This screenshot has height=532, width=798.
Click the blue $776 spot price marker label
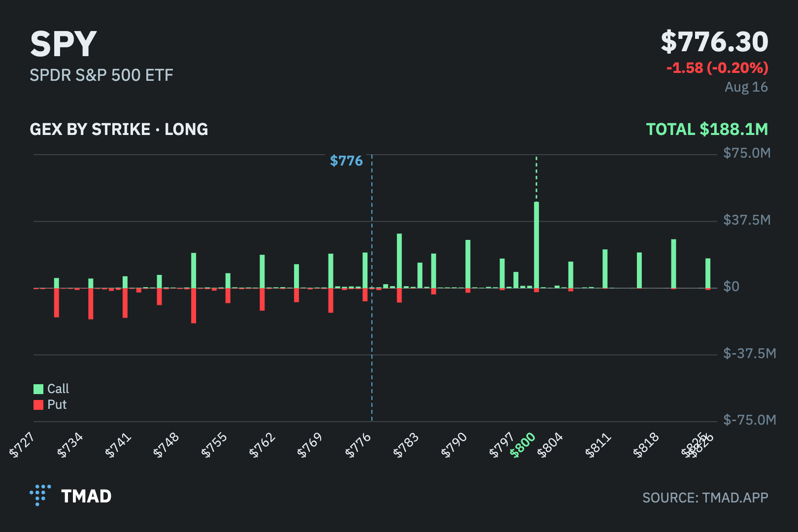[x=346, y=161]
